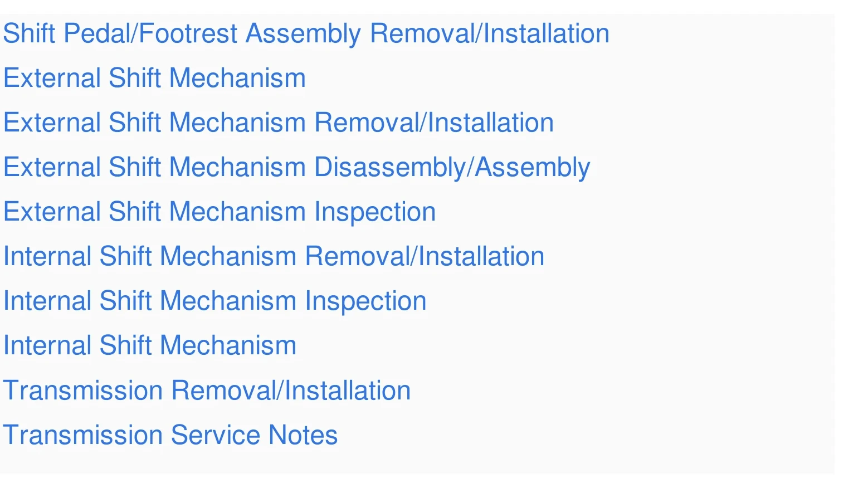This screenshot has width=868, height=488.
Task: Click the External Shift Mechanism link
Action: [x=155, y=78]
